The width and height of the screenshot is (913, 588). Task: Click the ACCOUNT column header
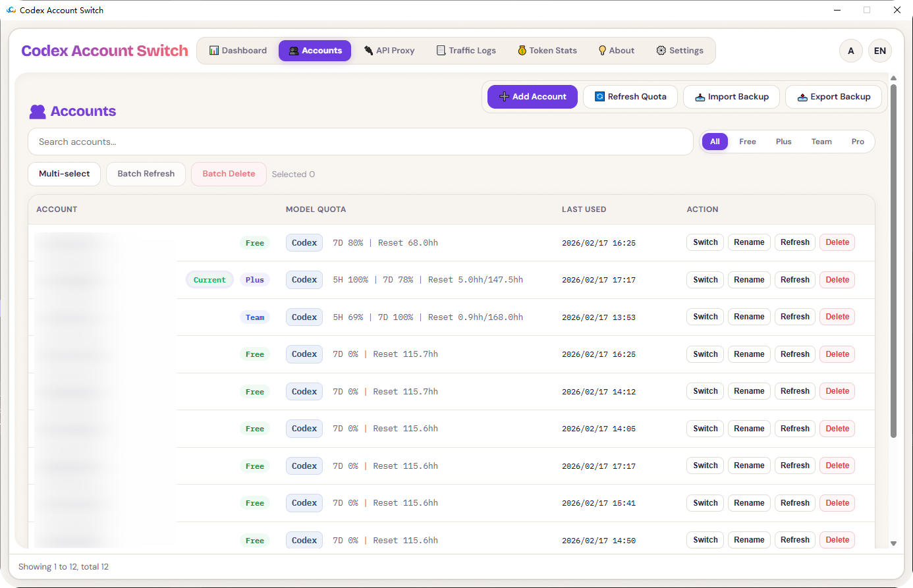tap(57, 209)
